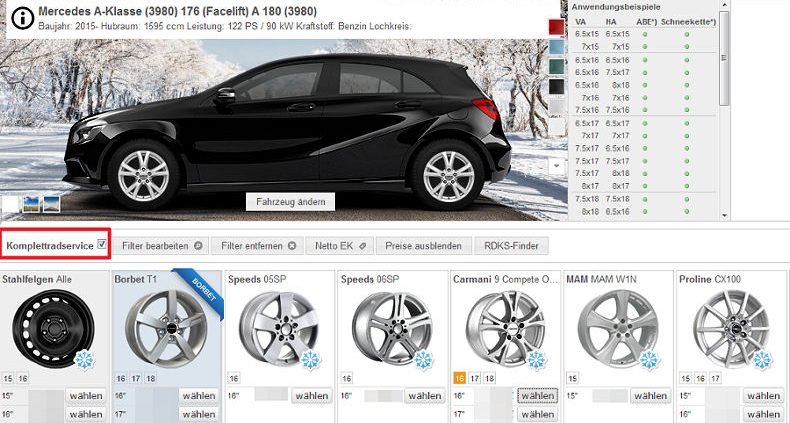Viewport: 790px width, 423px height.
Task: Choose the dark green car color swatch
Action: (x=557, y=66)
